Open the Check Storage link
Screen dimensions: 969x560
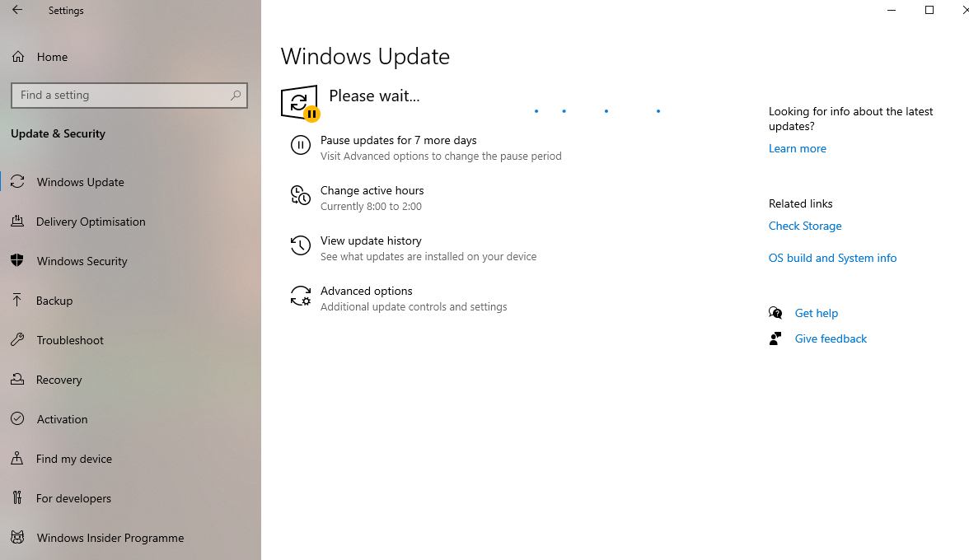pos(804,226)
